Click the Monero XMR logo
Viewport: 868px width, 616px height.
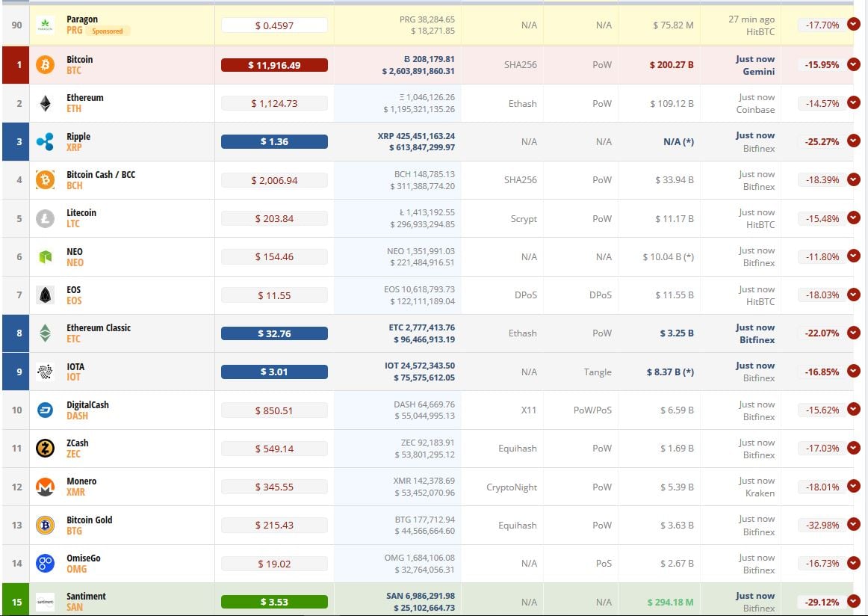[x=45, y=487]
